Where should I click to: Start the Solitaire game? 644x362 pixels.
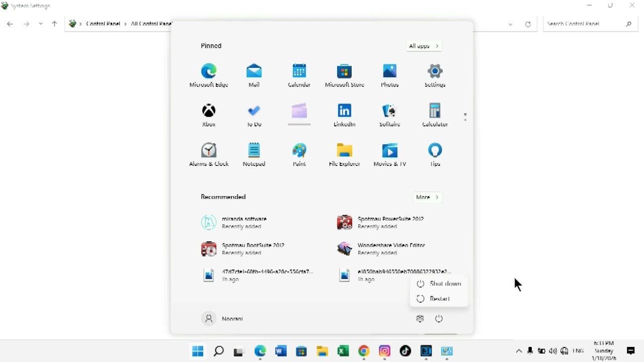[390, 115]
